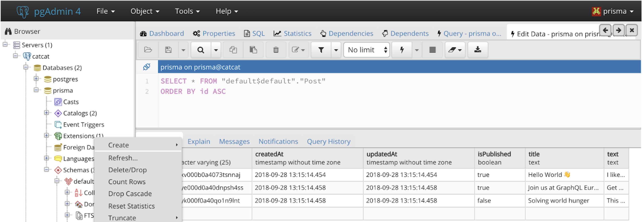Open the Explain results tab

click(199, 141)
